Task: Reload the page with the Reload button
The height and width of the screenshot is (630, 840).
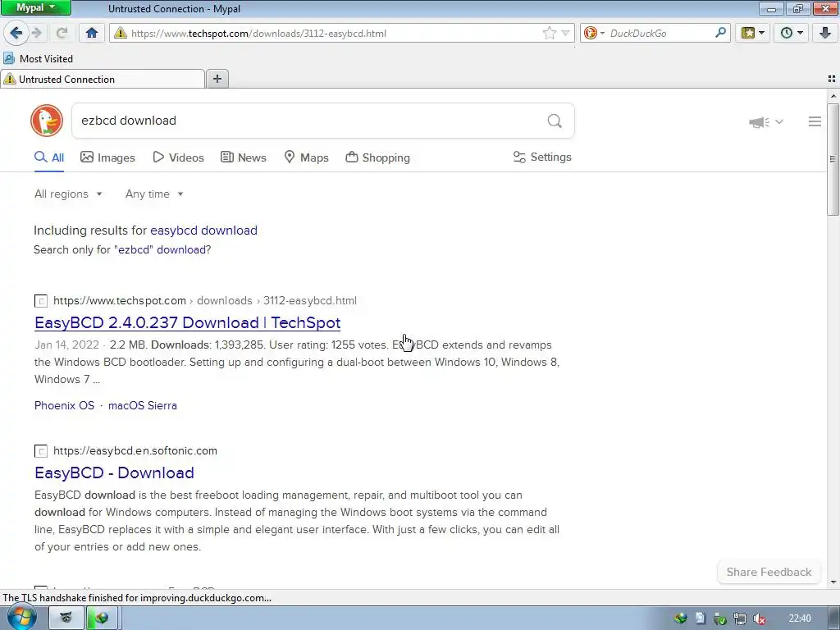Action: click(62, 33)
